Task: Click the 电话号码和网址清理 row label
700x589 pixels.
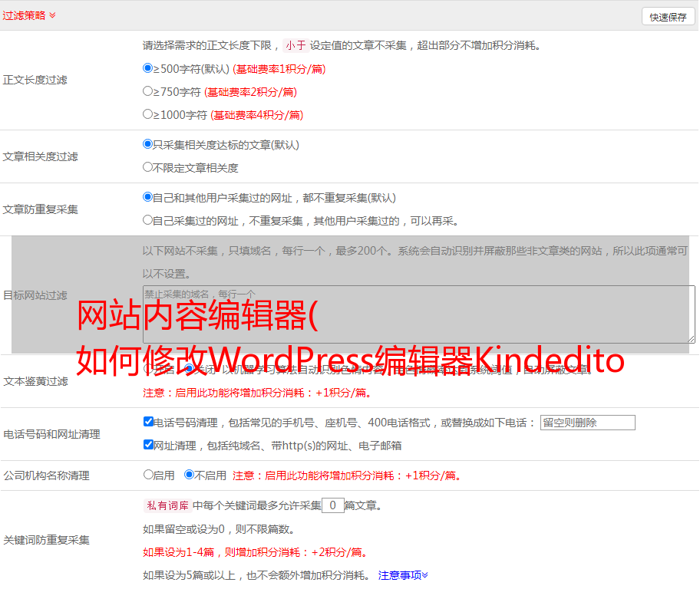Action: (x=51, y=434)
